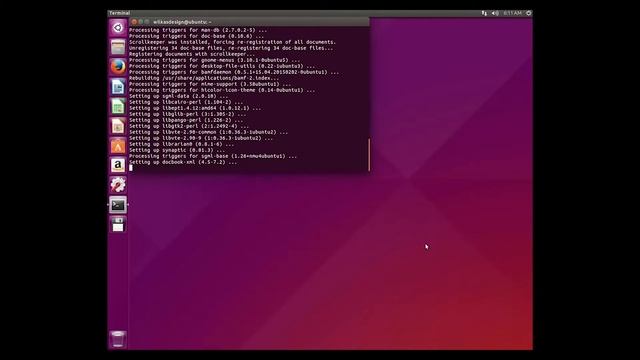
Task: Launch Firefox from the launcher
Action: tap(118, 67)
